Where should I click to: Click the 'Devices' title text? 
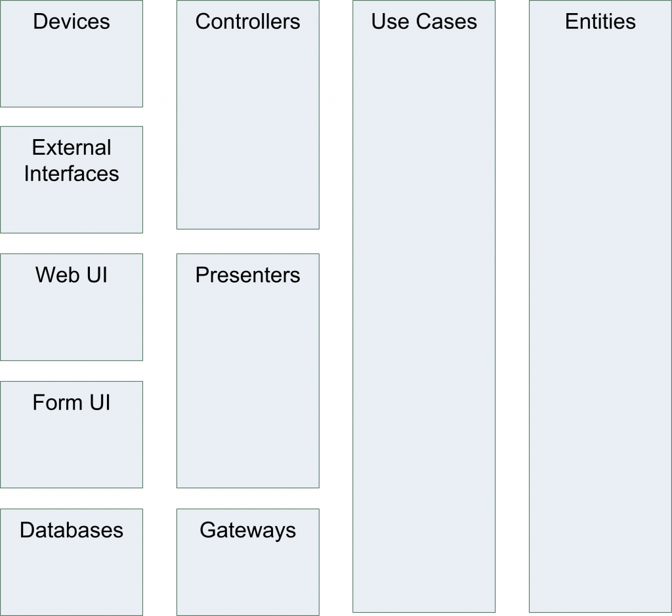coord(72,22)
